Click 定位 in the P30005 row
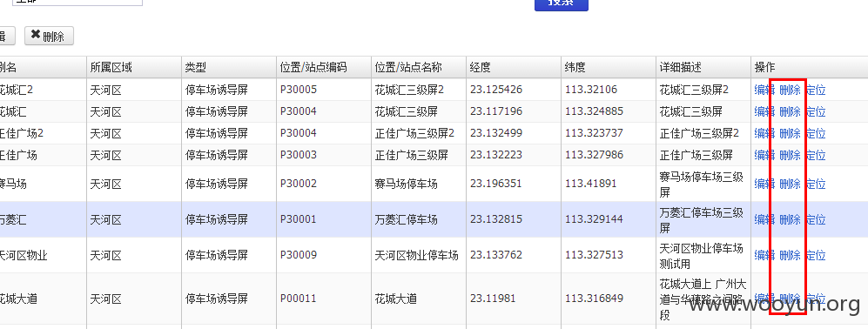The image size is (868, 329). [x=816, y=90]
